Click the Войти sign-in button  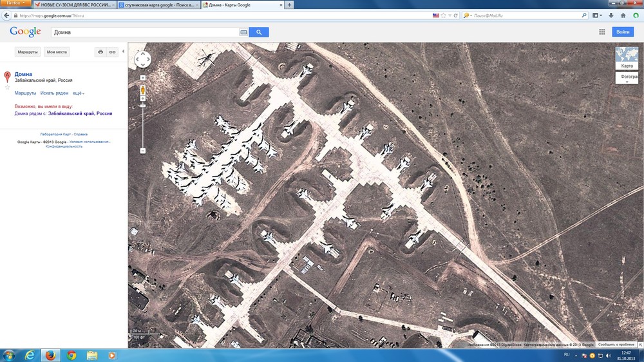pos(623,32)
